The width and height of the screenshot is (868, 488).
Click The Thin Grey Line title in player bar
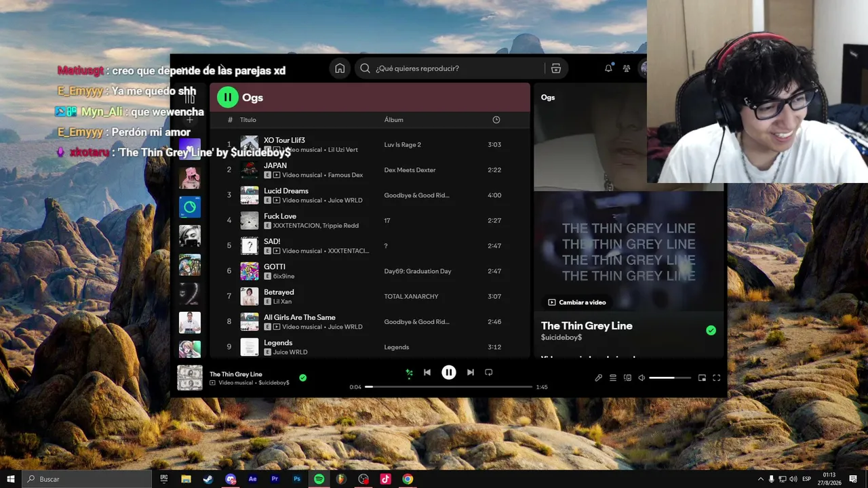236,374
